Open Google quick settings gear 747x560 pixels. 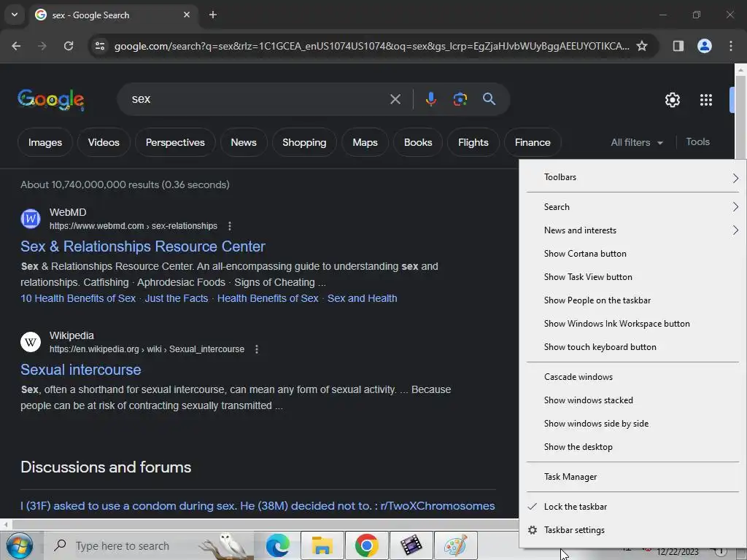coord(672,100)
